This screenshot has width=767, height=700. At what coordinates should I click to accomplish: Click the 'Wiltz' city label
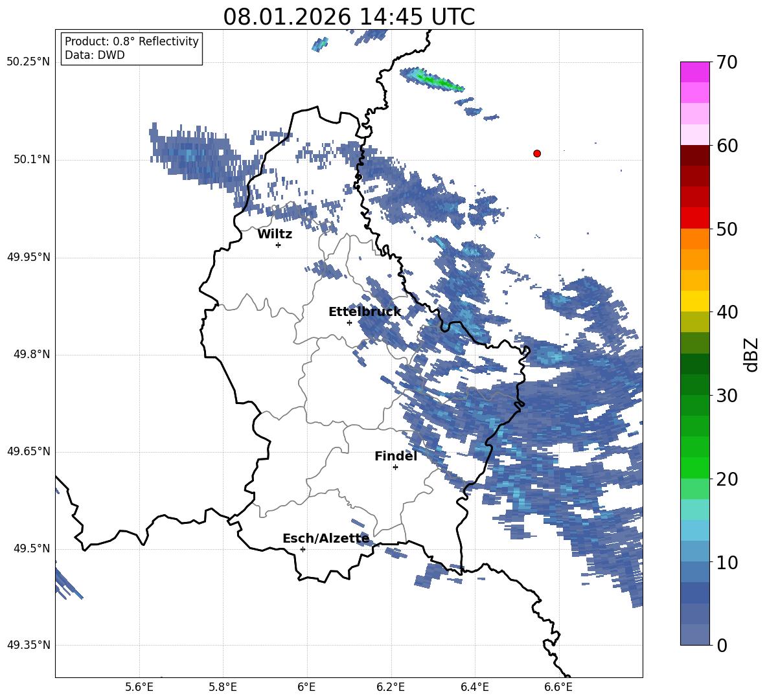coord(275,234)
